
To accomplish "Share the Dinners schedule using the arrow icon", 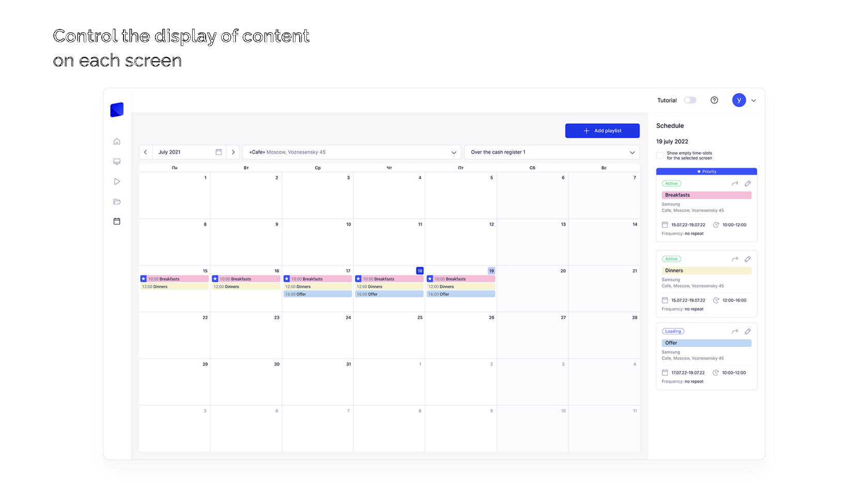I will tap(735, 259).
